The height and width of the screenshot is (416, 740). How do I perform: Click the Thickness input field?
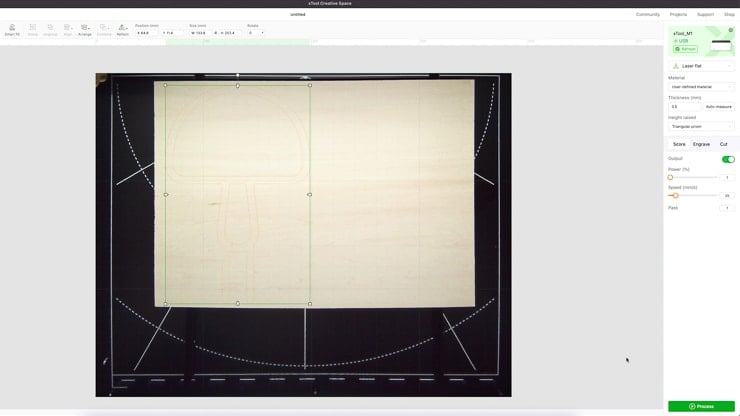click(x=684, y=106)
